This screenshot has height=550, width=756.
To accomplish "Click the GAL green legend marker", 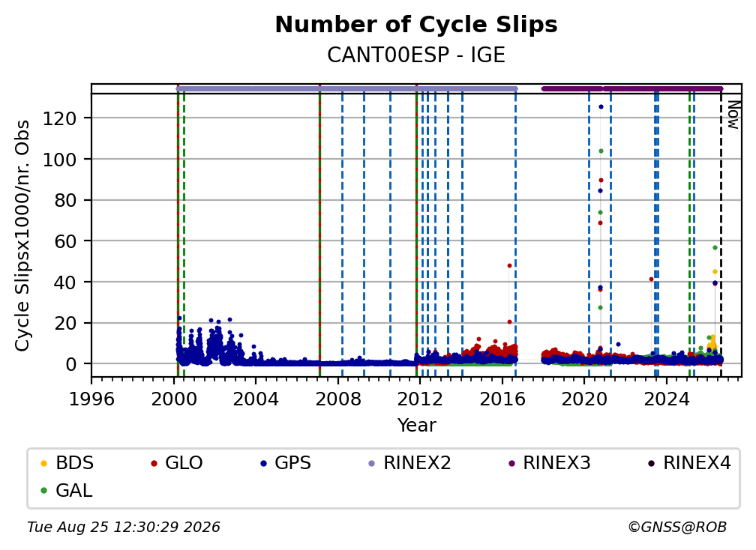I will pos(43,491).
